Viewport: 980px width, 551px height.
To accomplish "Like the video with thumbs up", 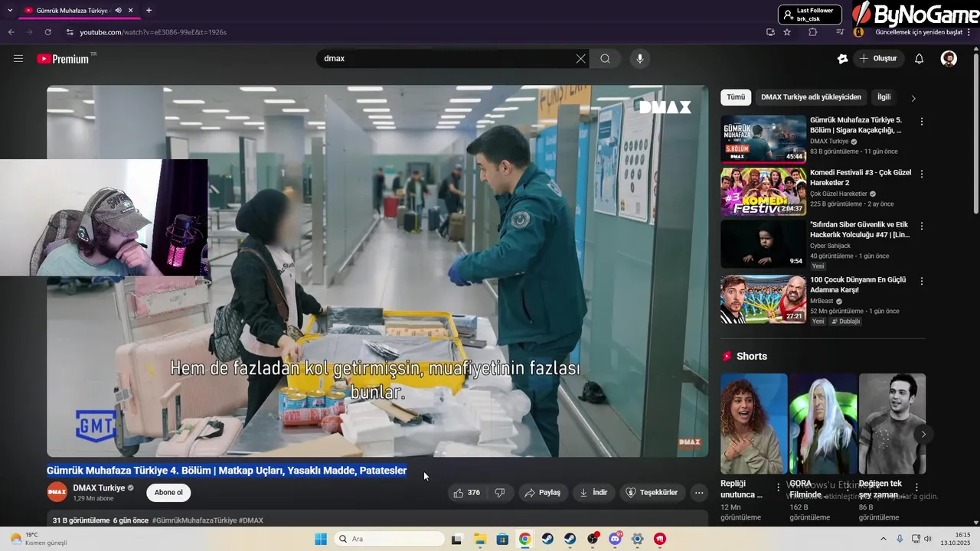I will (x=467, y=493).
